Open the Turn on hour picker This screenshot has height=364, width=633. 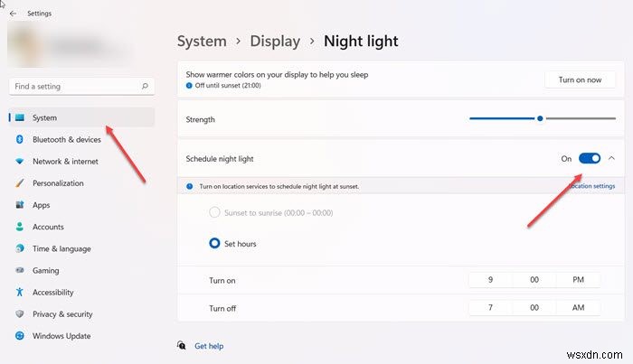[x=490, y=280]
